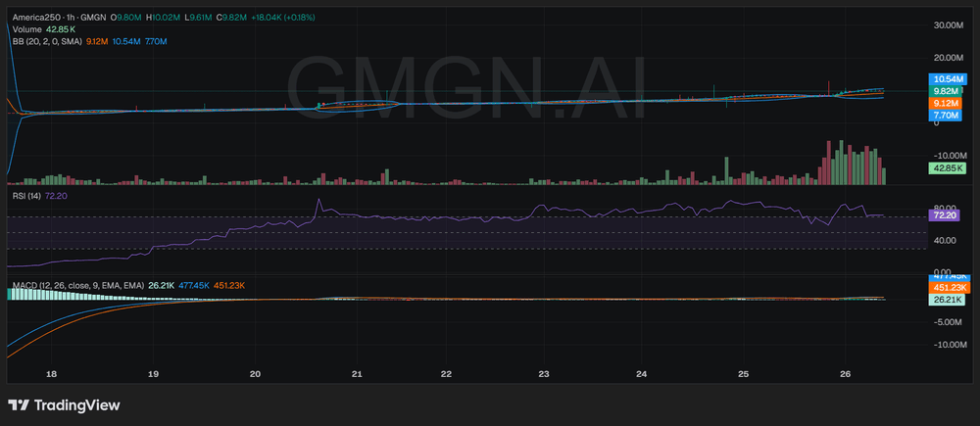Select the RSI (14) indicator legend
Screen dimensions: 980x426
click(x=26, y=196)
